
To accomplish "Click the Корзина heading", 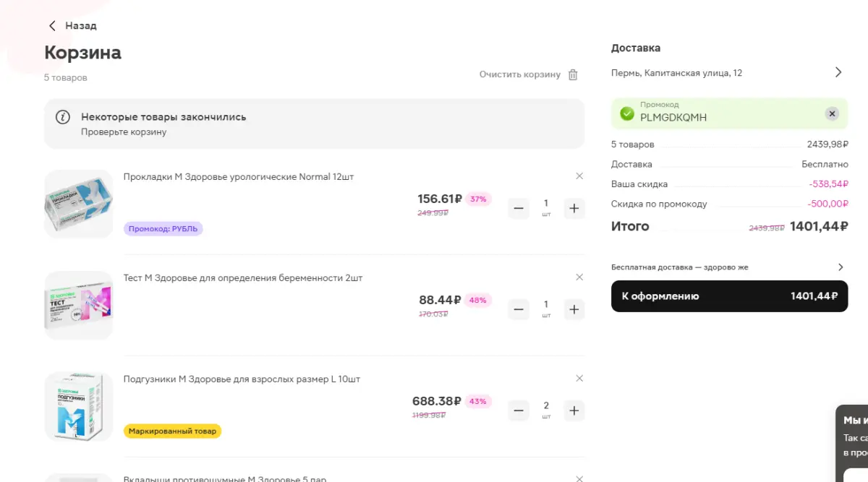I will [82, 53].
